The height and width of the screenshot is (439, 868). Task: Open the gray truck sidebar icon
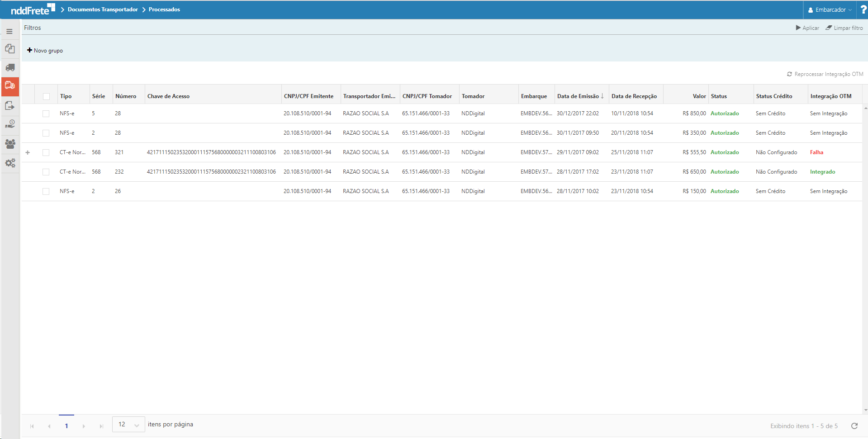pos(10,68)
